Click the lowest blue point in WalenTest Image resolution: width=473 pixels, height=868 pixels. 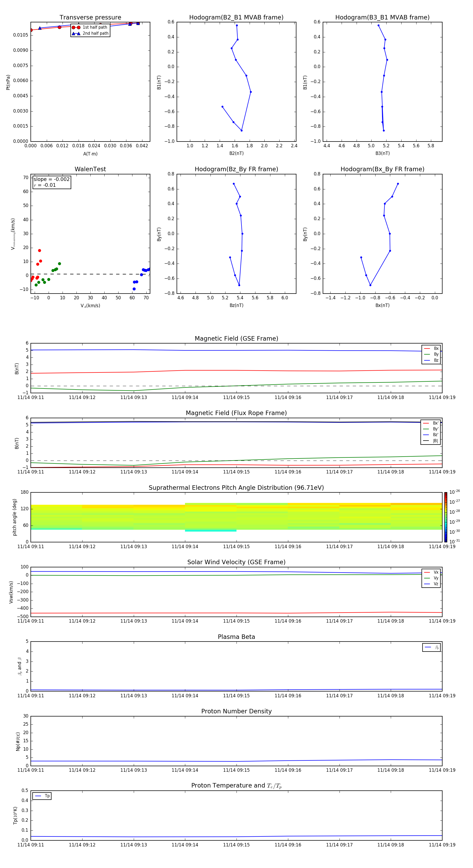pos(134,289)
